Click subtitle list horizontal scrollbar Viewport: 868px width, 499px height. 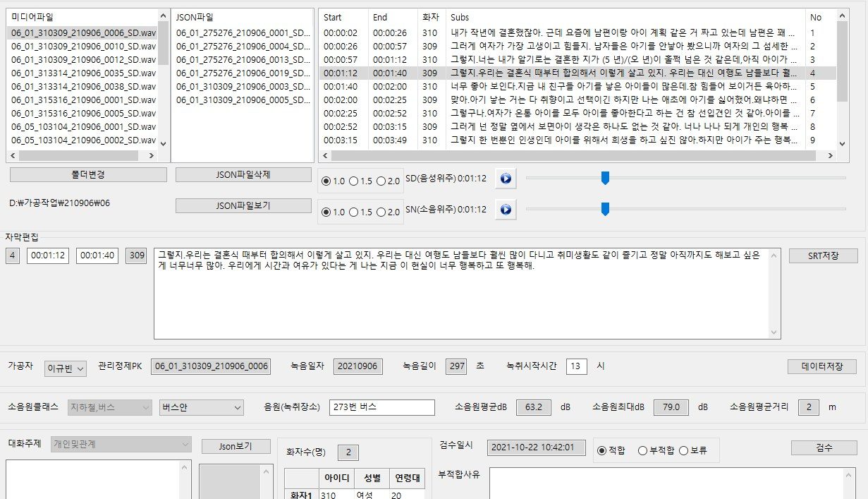click(x=578, y=156)
